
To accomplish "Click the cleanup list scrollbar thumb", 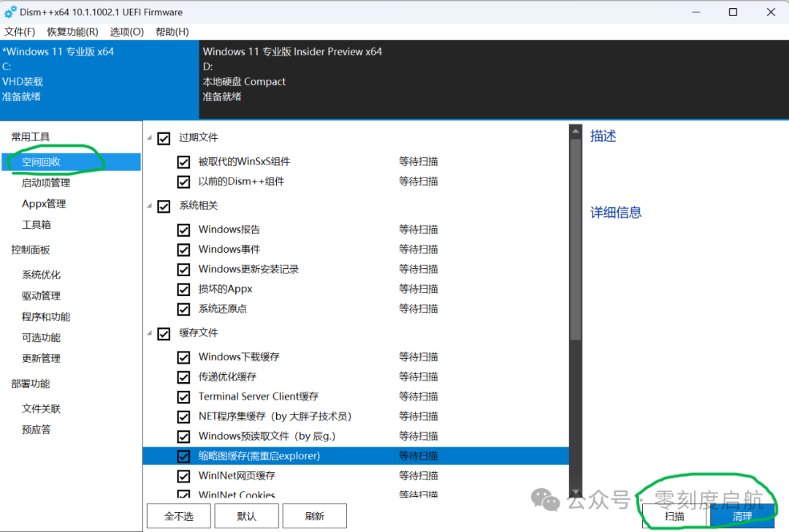I will coord(576,240).
